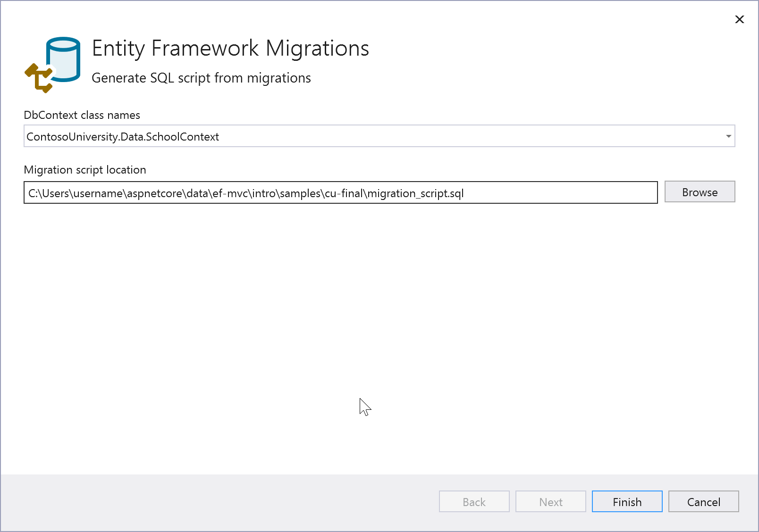Click the Generate SQL script subtitle text
Viewport: 759px width, 532px height.
(202, 78)
